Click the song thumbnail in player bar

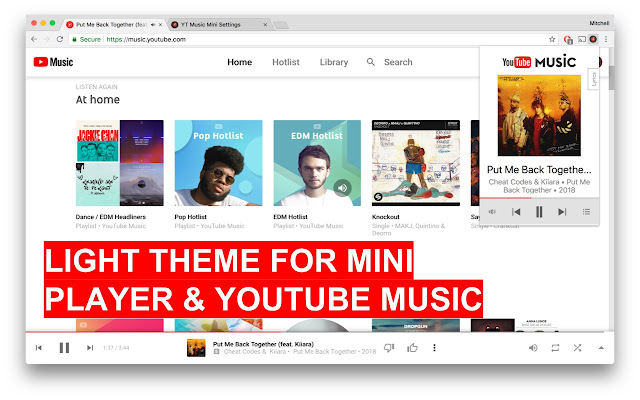[x=196, y=348]
